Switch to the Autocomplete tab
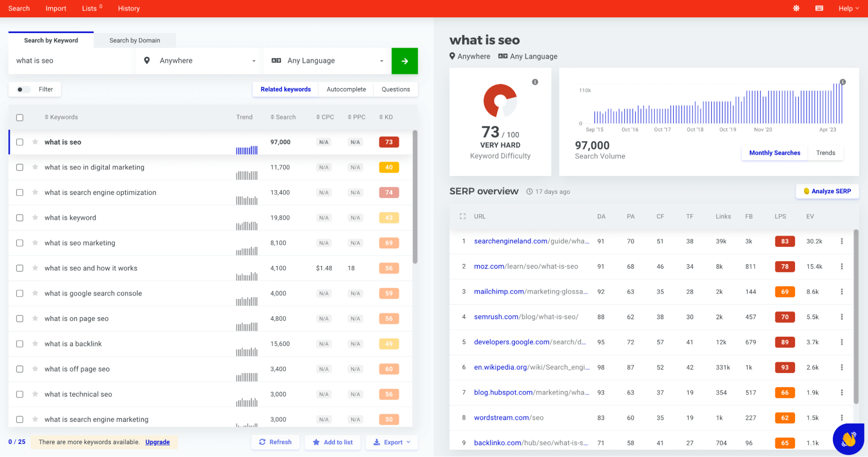This screenshot has width=868, height=457. (x=346, y=89)
